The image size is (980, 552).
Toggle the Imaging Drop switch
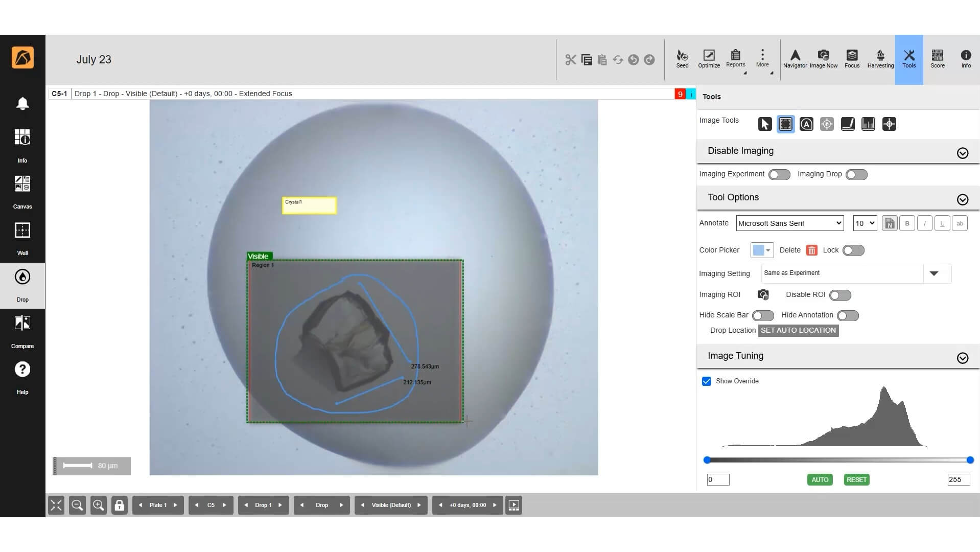click(x=856, y=175)
